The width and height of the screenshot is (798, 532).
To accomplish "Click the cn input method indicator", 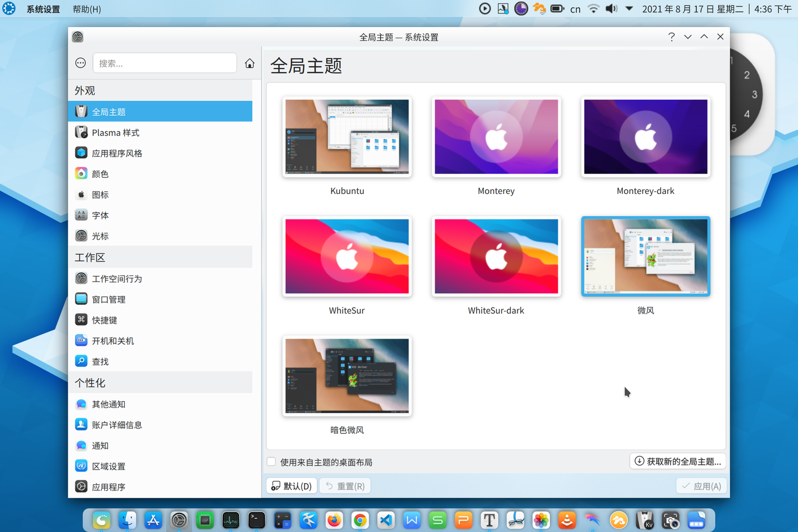I will tap(575, 9).
